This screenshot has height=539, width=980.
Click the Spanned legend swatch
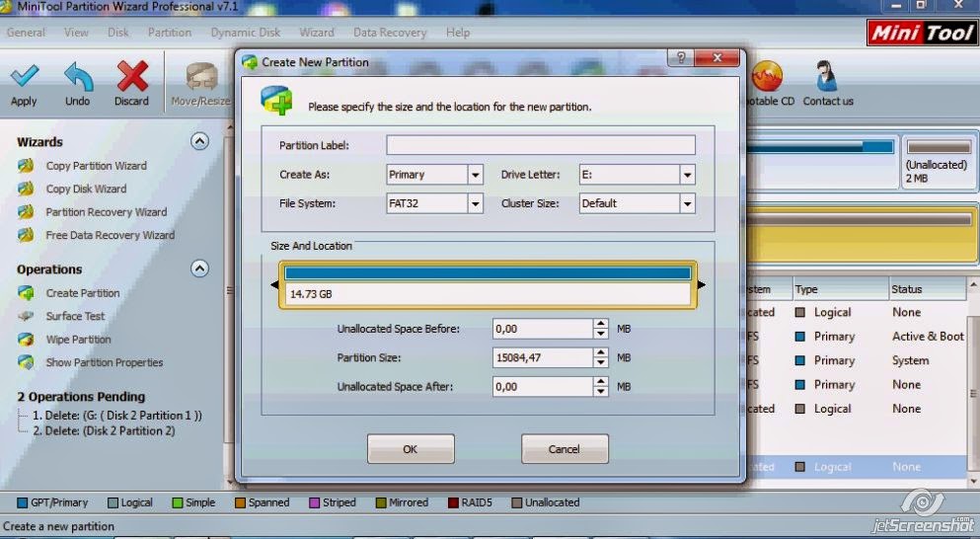tap(240, 502)
